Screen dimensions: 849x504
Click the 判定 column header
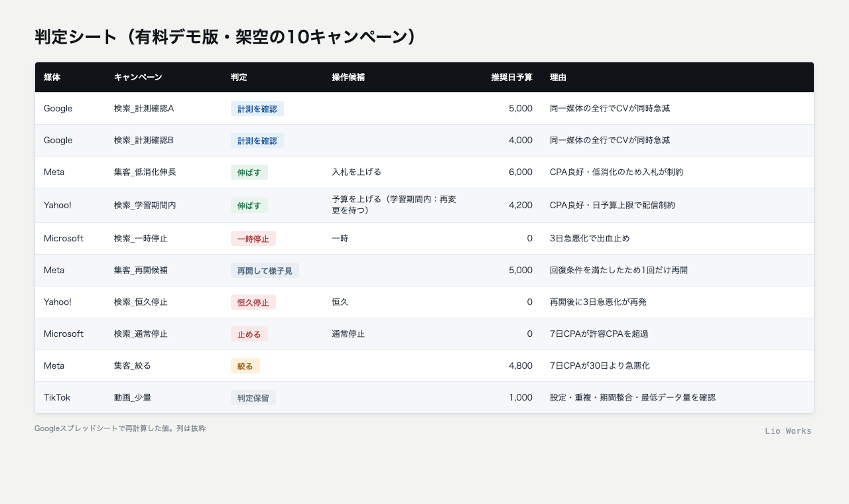pyautogui.click(x=239, y=78)
